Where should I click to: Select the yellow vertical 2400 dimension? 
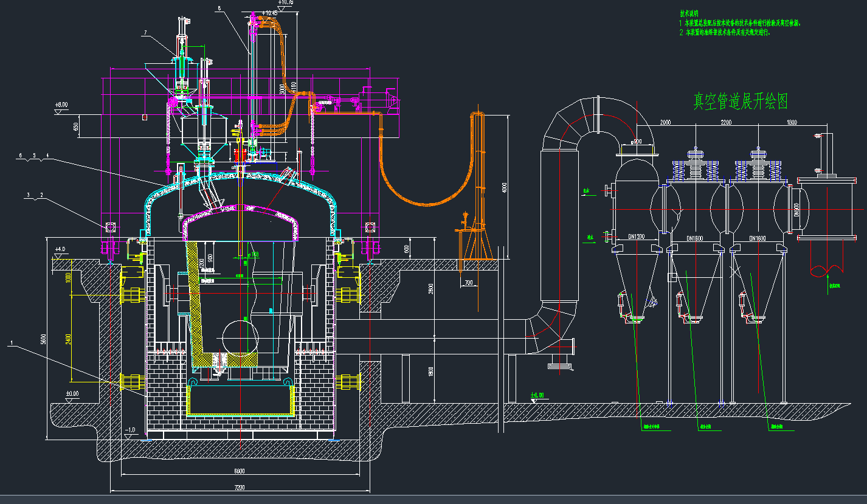(68, 337)
